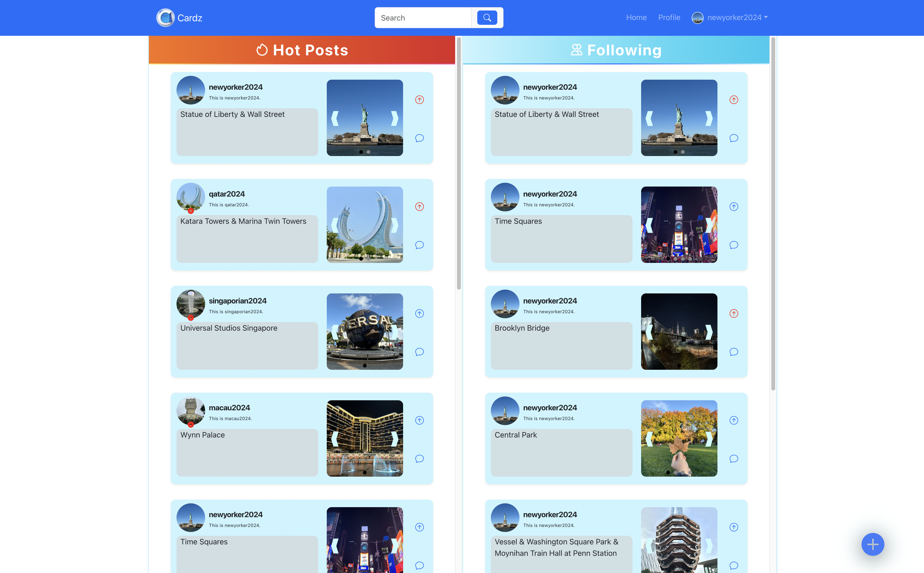The height and width of the screenshot is (573, 924).
Task: Click the Hot Posts column scrollbar
Action: tap(458, 163)
